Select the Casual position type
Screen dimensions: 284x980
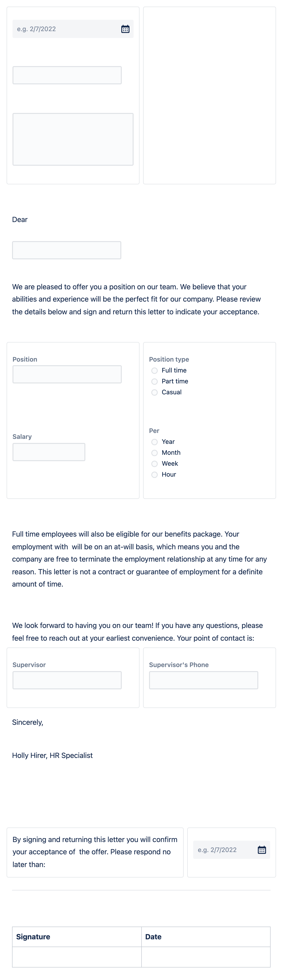click(x=155, y=392)
